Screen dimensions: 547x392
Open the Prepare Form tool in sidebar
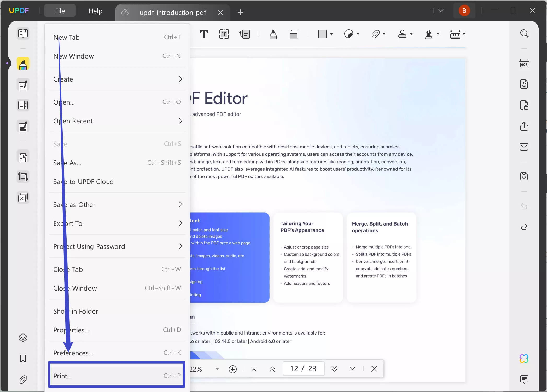point(23,105)
